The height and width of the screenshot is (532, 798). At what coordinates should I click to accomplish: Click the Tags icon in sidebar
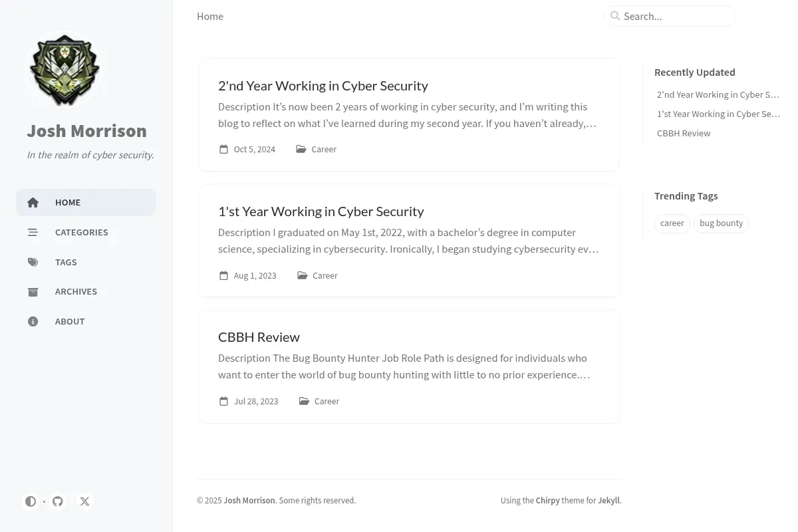click(33, 262)
